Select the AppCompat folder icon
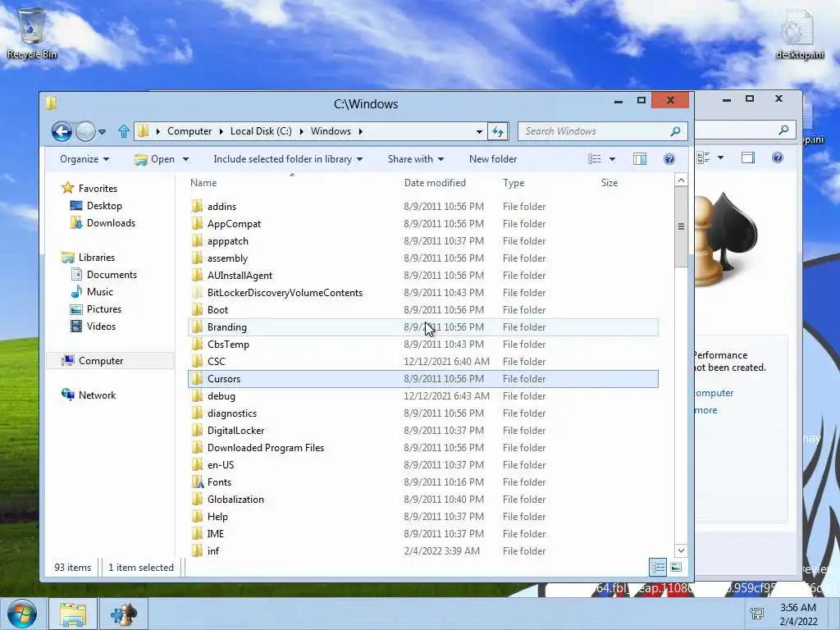The image size is (840, 630). pos(197,223)
